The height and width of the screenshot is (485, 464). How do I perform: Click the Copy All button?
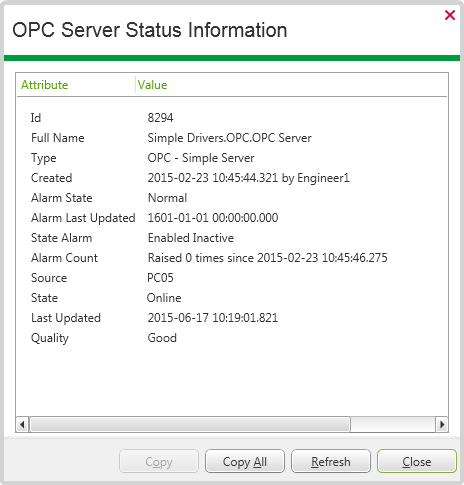click(x=245, y=461)
